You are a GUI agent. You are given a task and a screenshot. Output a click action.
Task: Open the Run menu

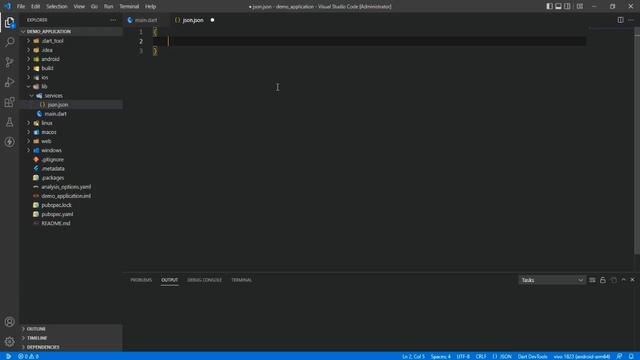tap(109, 7)
